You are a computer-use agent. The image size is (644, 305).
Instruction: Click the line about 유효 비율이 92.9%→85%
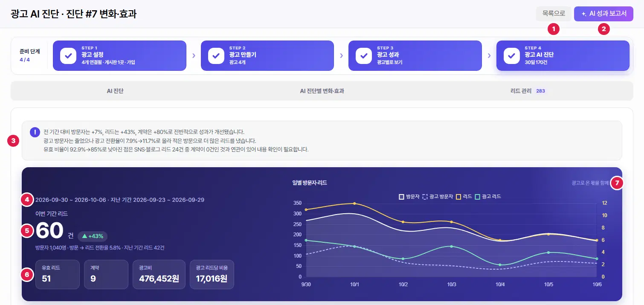pos(176,149)
